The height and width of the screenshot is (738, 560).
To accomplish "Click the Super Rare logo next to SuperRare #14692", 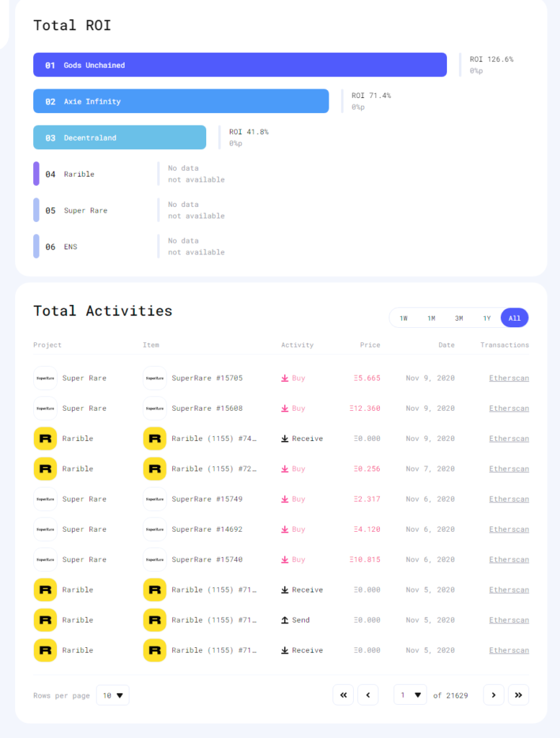I will pyautogui.click(x=155, y=529).
